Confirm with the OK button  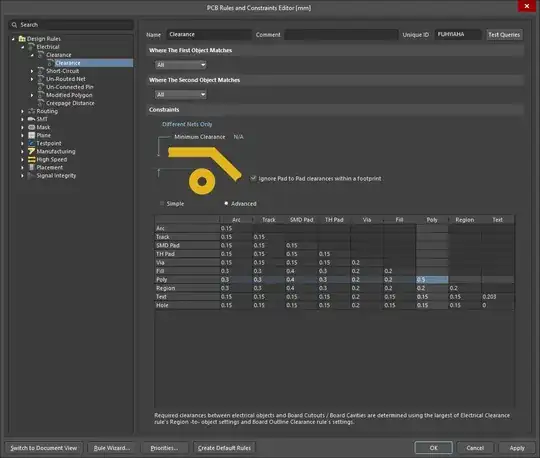click(434, 448)
